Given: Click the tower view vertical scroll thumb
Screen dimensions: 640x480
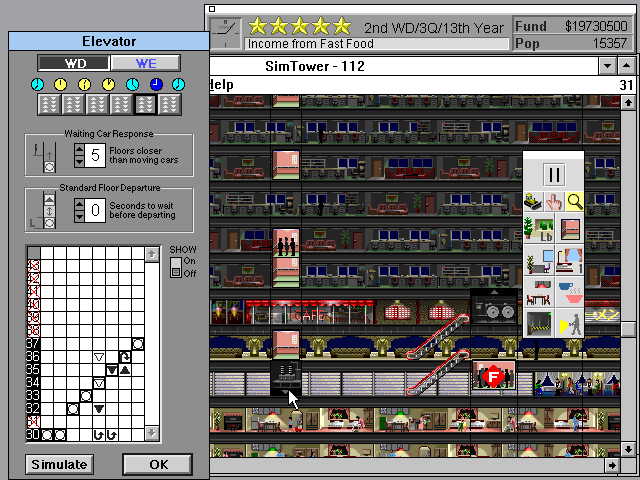Looking at the screenshot, I should tap(628, 329).
